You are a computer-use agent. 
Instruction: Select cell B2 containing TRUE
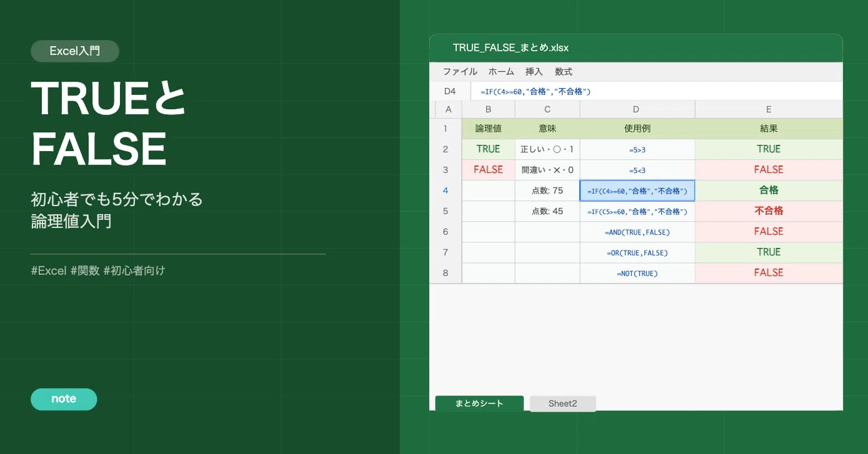pyautogui.click(x=488, y=149)
